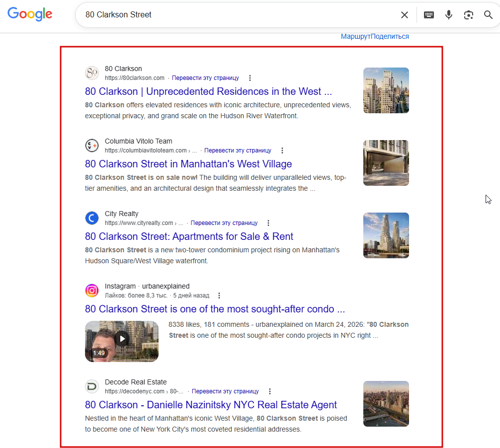Click the magnifying glass search button
The image size is (500, 448).
coord(488,15)
